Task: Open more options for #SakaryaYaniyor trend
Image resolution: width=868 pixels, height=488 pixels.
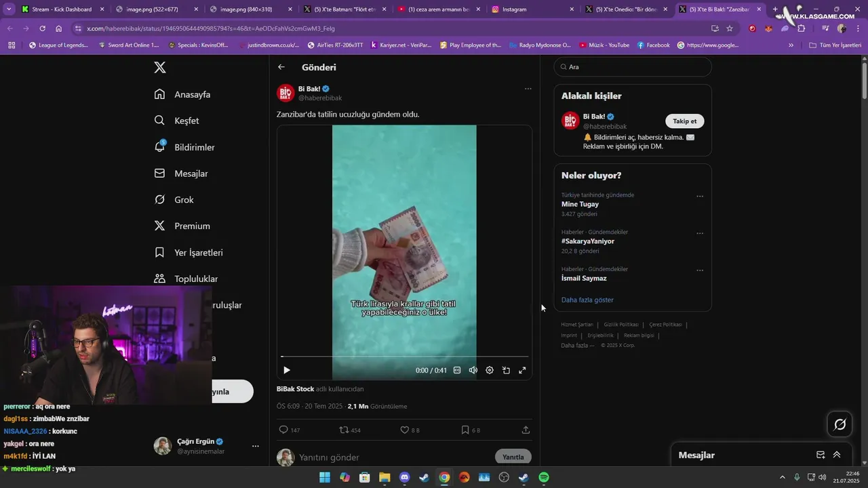Action: [x=700, y=233]
